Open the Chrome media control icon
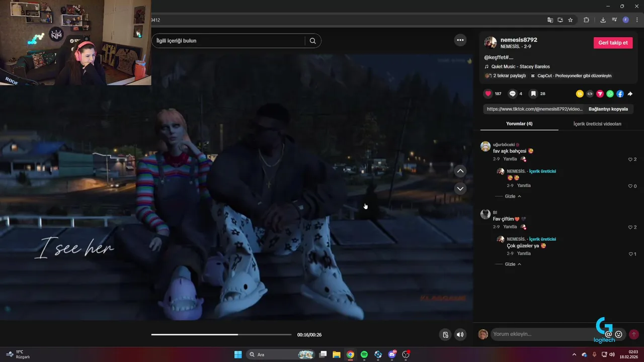Screen dimensions: 644x362 614,20
